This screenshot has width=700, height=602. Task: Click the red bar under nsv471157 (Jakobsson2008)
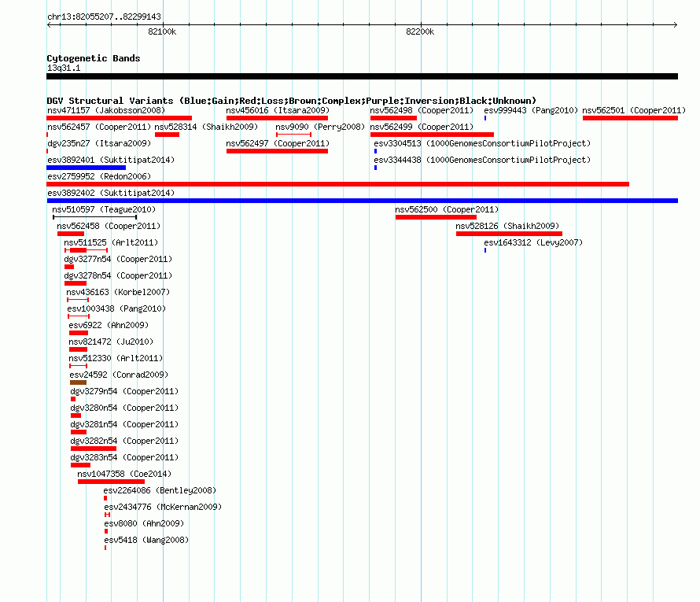click(120, 118)
